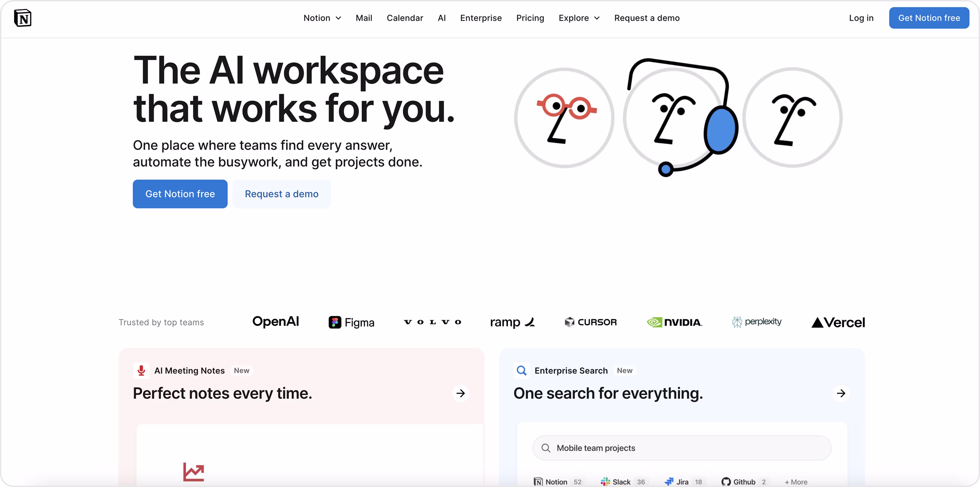The height and width of the screenshot is (487, 980).
Task: Open arrow on Perfect notes every time card
Action: (460, 393)
